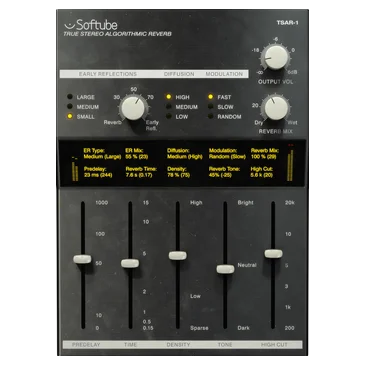
Task: Click the Softube logo
Action: tap(90, 25)
